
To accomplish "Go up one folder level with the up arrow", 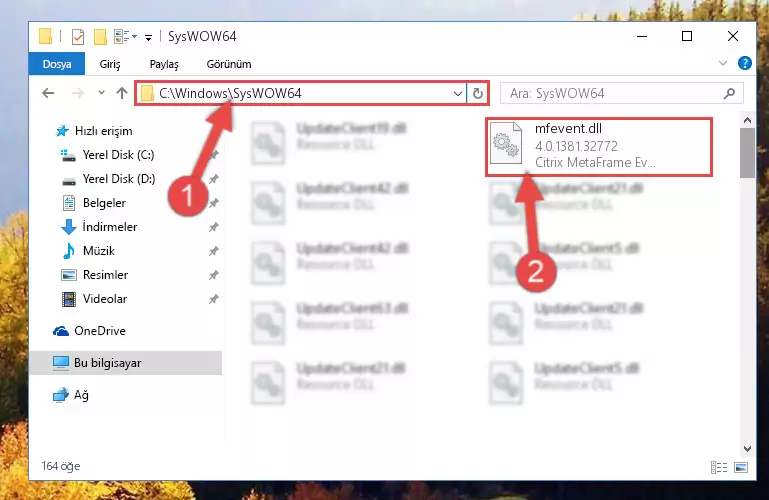I will [x=122, y=93].
